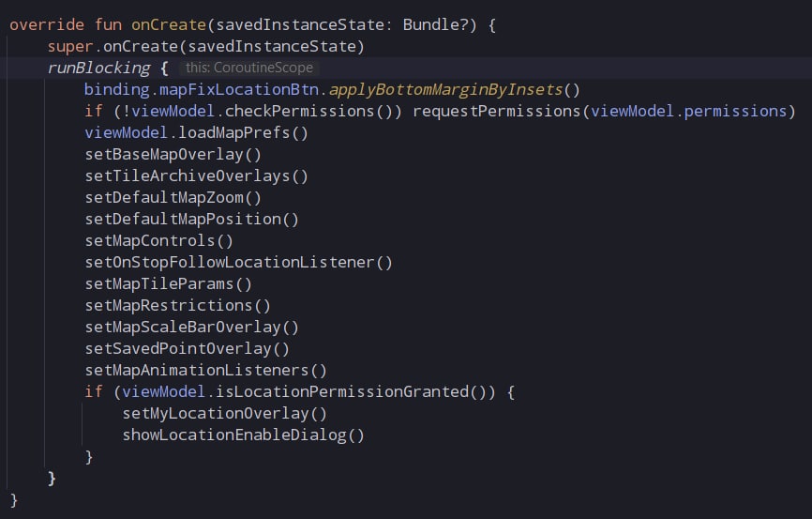Click 'setMyLocationOverlay()' line
Screen dimensions: 812x519
(224, 414)
